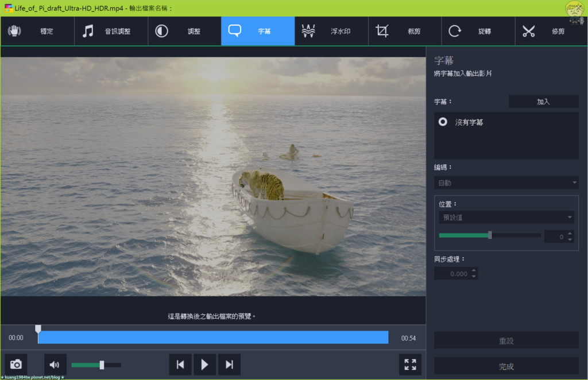588x380 pixels.
Task: Click the half-circle contrast adjust icon
Action: pos(161,31)
